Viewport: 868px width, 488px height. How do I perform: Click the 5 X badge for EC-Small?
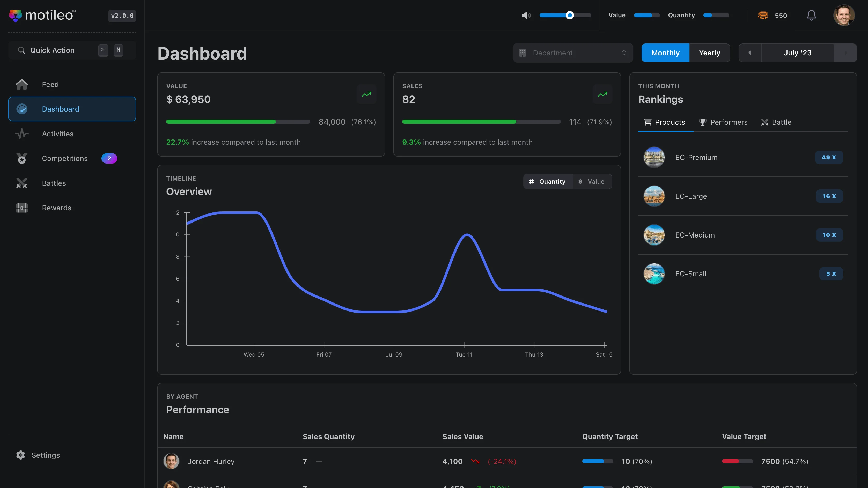point(831,273)
